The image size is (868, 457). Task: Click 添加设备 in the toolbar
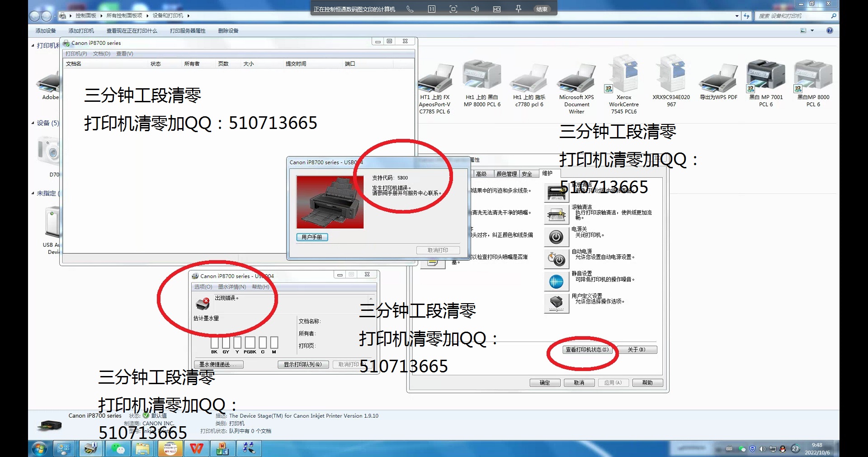46,31
